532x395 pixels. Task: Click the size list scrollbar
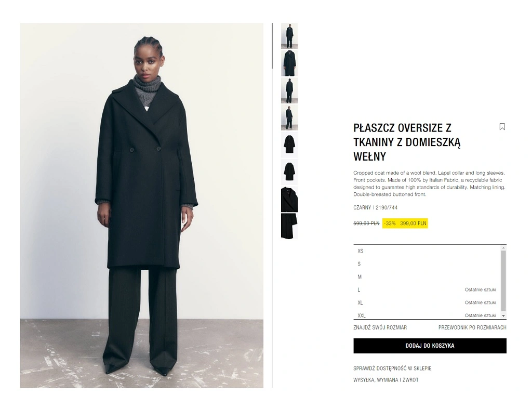503,282
